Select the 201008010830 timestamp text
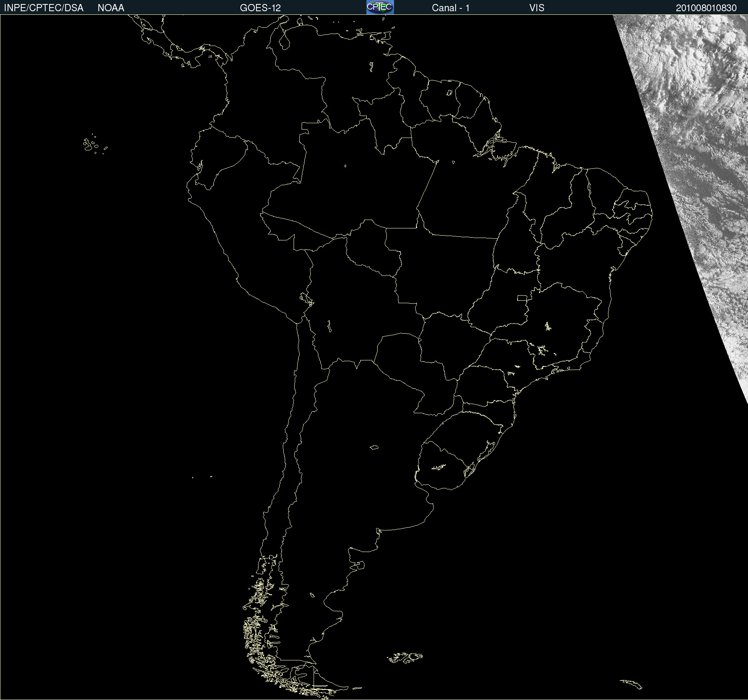The height and width of the screenshot is (700, 748). pos(706,8)
